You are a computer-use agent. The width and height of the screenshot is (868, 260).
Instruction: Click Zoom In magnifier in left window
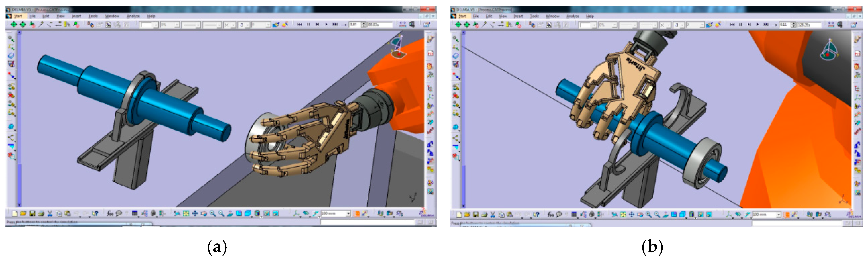(x=213, y=213)
